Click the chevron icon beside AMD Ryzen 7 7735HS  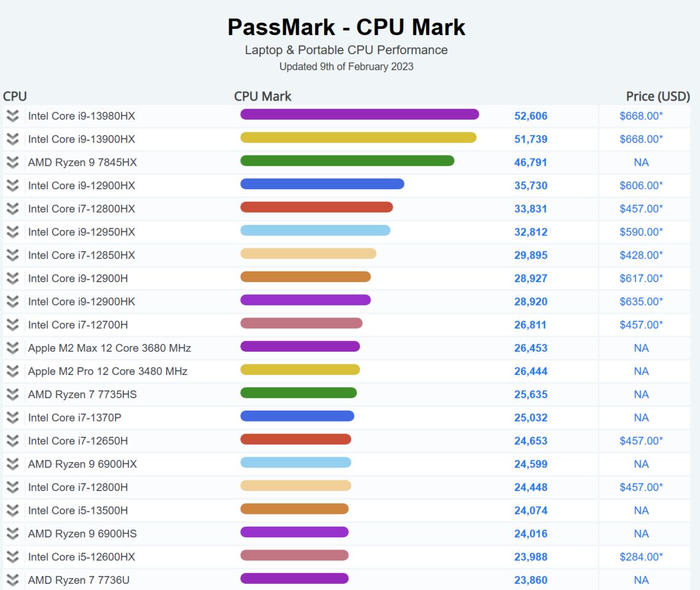pos(12,394)
